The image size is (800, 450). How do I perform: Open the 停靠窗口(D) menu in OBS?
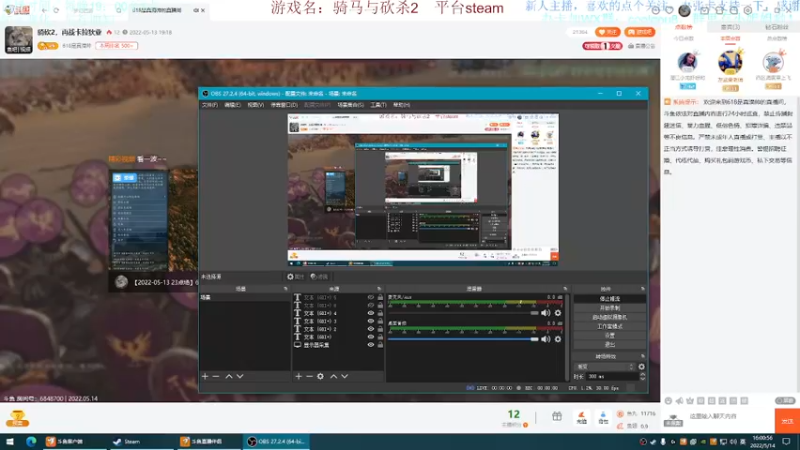284,105
